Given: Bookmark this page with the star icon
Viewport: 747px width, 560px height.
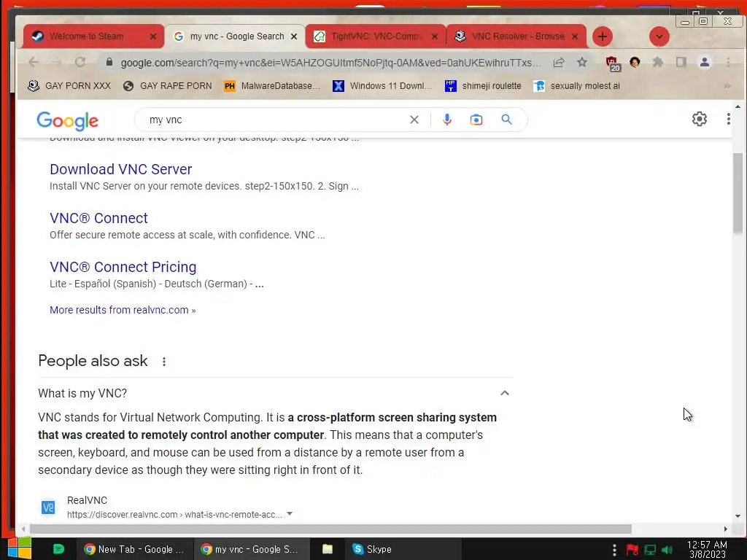Looking at the screenshot, I should click(582, 62).
